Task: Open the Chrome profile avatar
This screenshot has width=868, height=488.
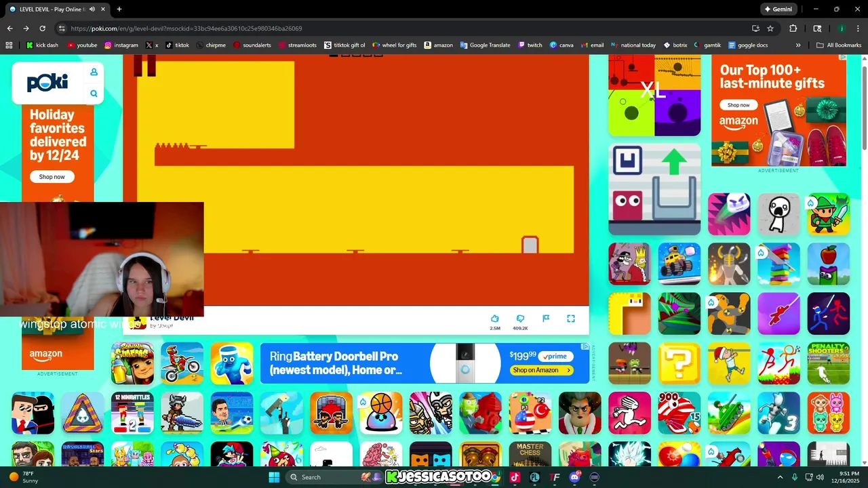Action: click(841, 28)
